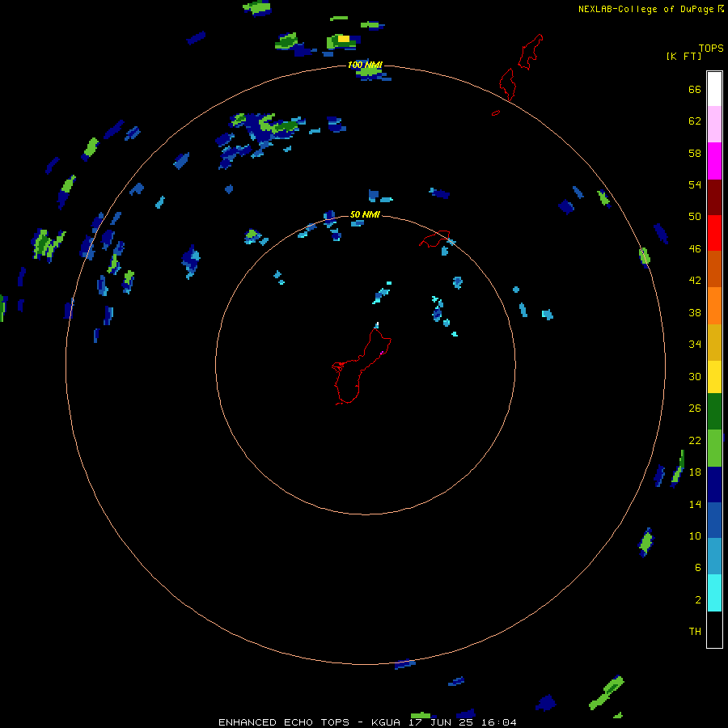728x728 pixels.
Task: Click the magenta legend swatch
Action: click(714, 161)
